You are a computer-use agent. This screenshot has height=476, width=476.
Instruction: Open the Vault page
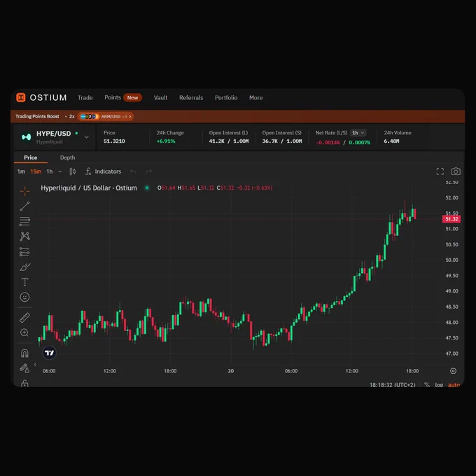[x=160, y=97]
